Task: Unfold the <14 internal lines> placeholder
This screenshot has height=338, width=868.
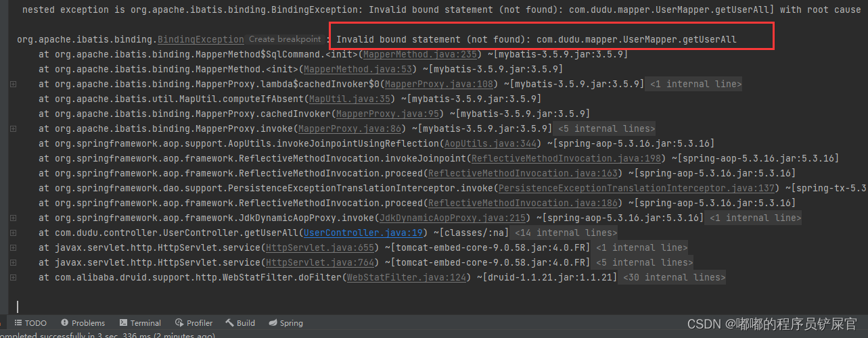Action: pos(566,233)
